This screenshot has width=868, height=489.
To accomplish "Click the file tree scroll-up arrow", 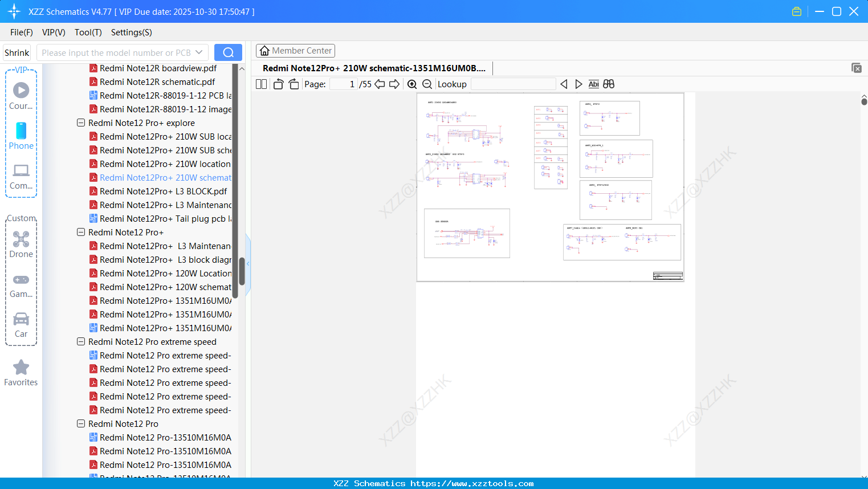I will pos(242,68).
